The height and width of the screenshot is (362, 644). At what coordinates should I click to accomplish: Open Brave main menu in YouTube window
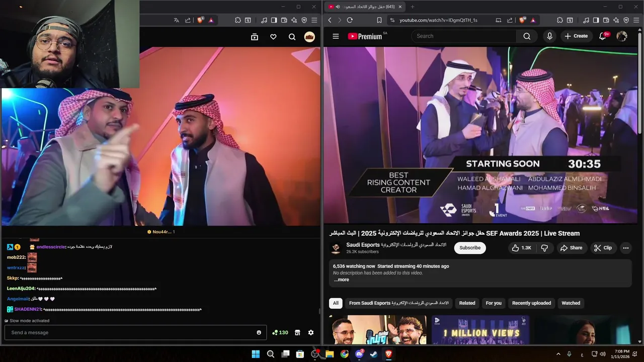tap(636, 20)
